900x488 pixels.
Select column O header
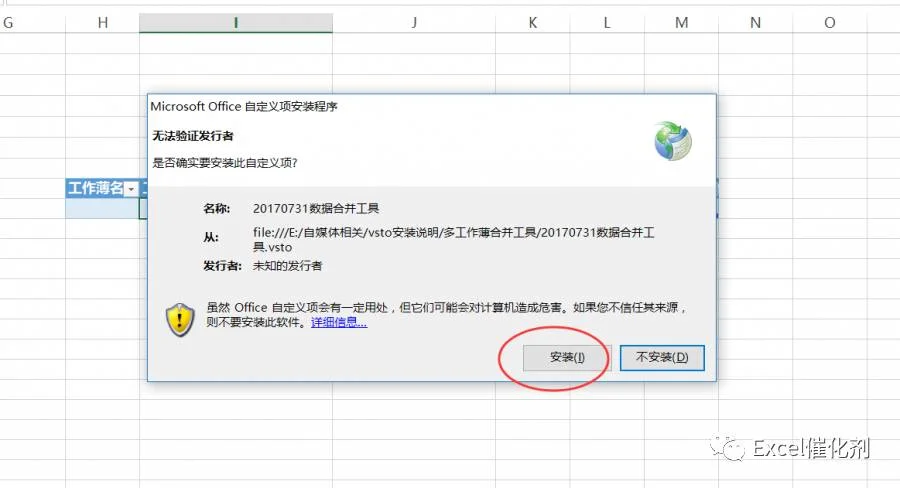tap(829, 23)
